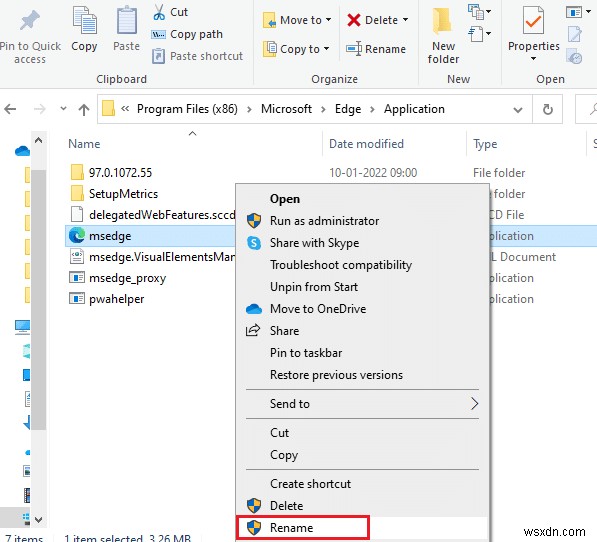Choose Share with Skype
Image resolution: width=597 pixels, height=542 pixels.
coord(314,243)
